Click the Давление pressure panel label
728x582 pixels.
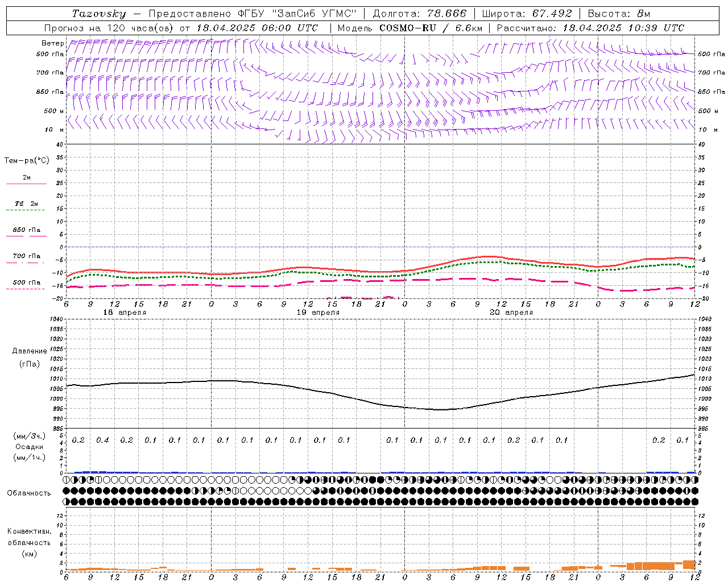[x=30, y=351]
